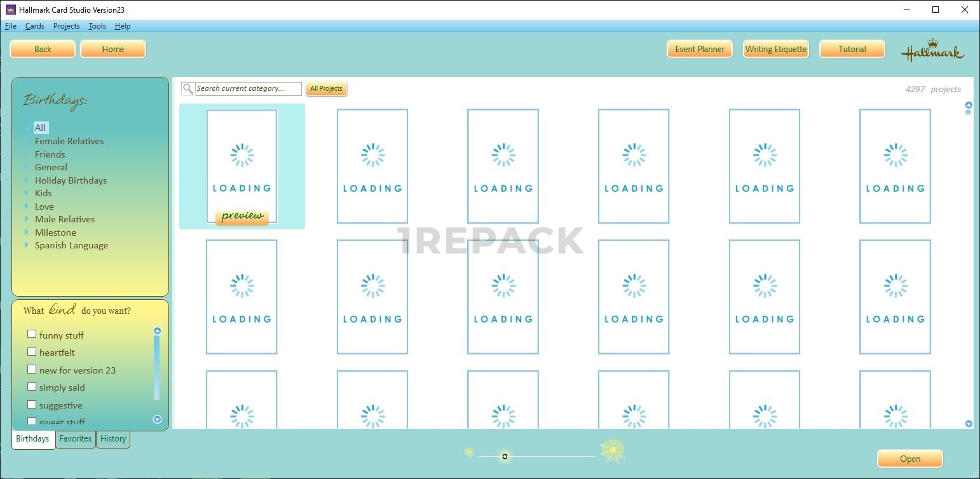Open the Cards menu
The width and height of the screenshot is (980, 479).
click(35, 26)
